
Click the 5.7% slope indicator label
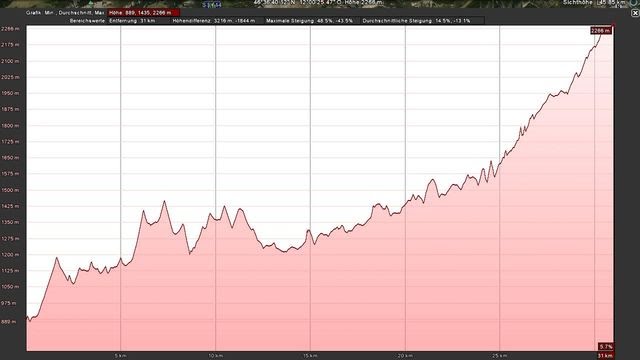click(x=606, y=347)
